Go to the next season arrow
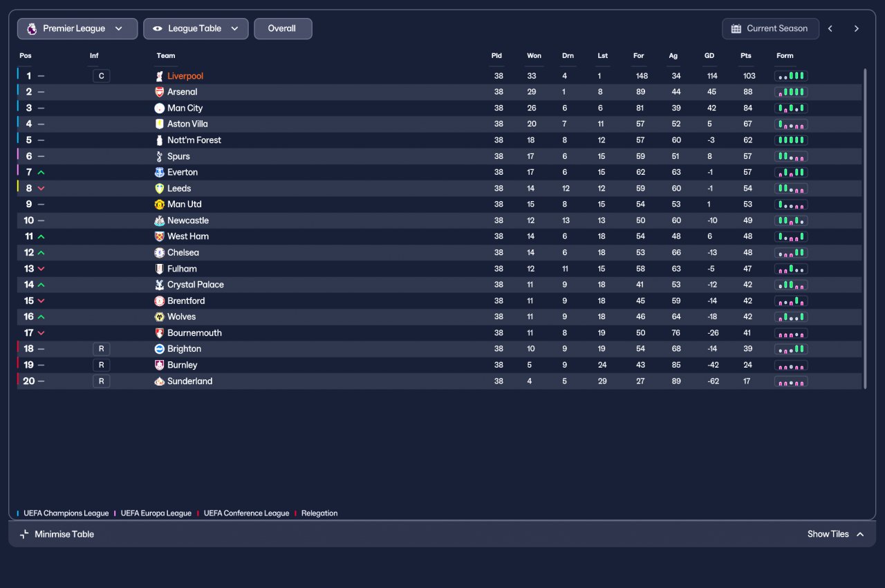This screenshot has width=885, height=588. click(x=856, y=29)
